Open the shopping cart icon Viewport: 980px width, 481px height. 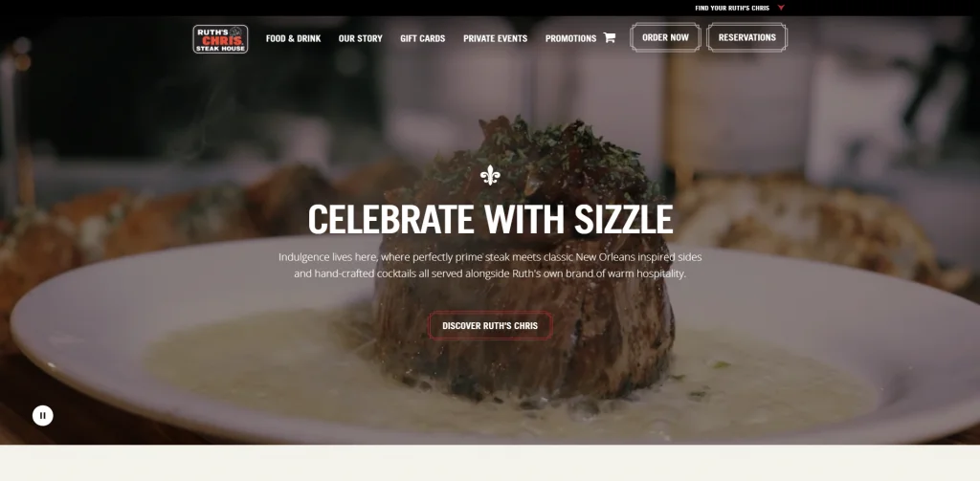click(610, 37)
